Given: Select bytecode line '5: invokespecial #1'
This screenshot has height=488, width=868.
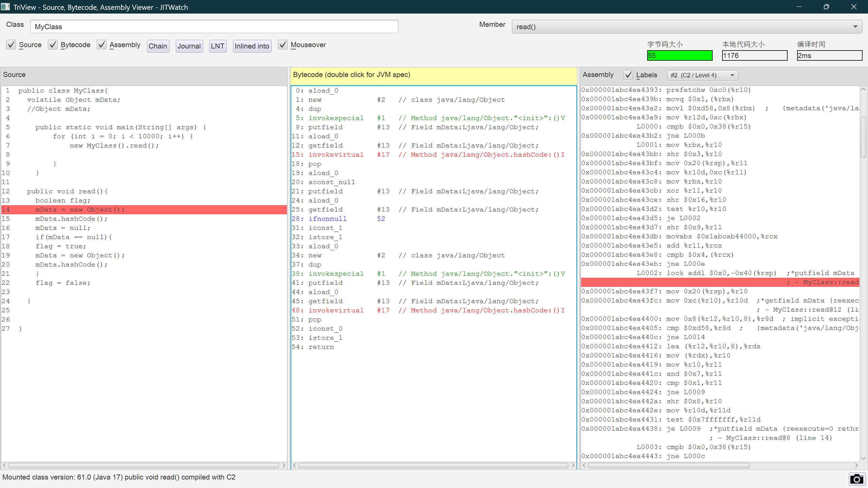Looking at the screenshot, I should pyautogui.click(x=433, y=118).
